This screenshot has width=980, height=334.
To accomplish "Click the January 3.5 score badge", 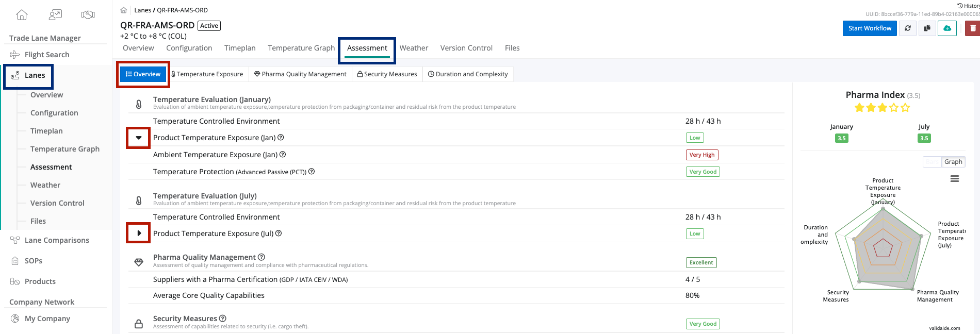I will (x=842, y=138).
